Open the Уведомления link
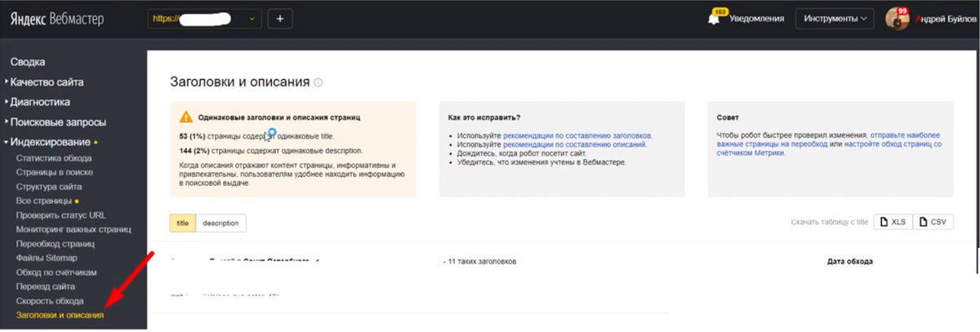This screenshot has height=332, width=980. (x=755, y=18)
